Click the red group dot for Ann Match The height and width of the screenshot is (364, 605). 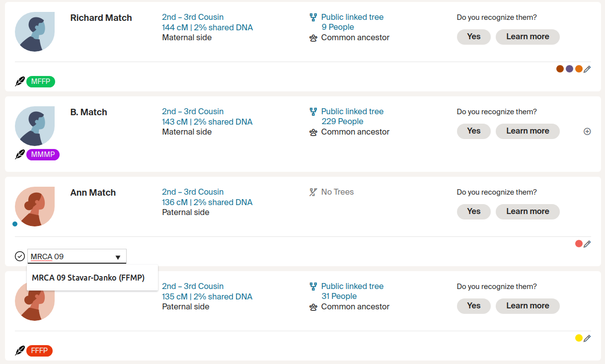(x=578, y=244)
